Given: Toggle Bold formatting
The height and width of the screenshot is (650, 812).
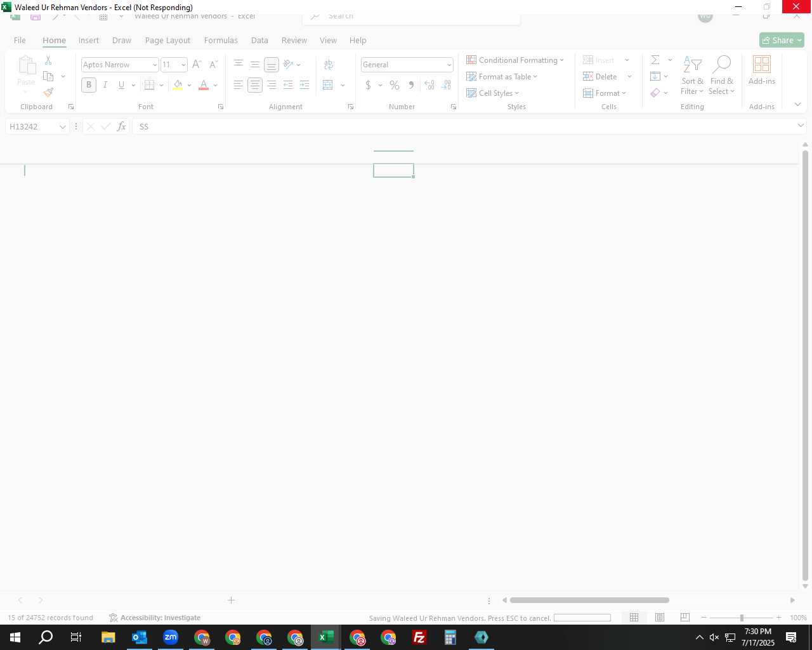Looking at the screenshot, I should pyautogui.click(x=89, y=85).
